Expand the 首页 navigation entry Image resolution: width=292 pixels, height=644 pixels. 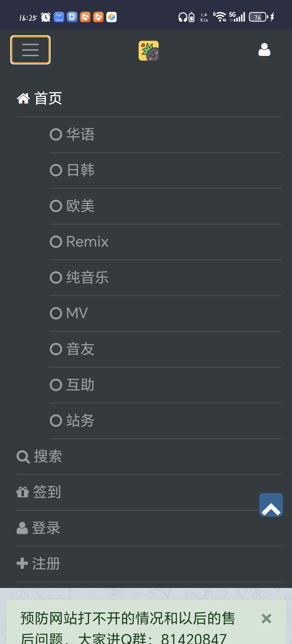tap(48, 98)
